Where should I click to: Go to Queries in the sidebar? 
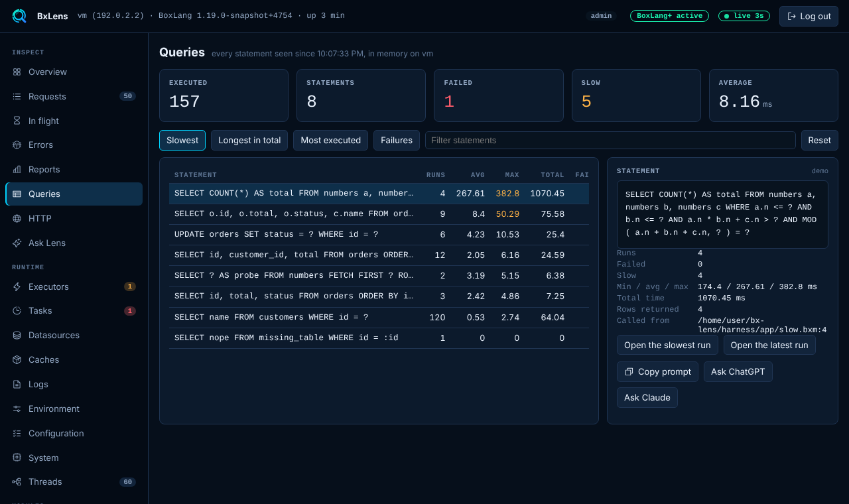tap(74, 194)
